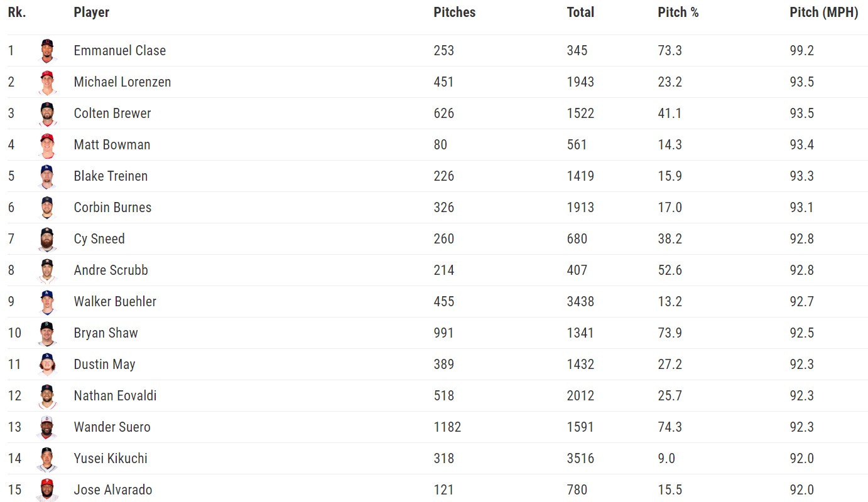Click Wander Suero's headshot image
This screenshot has height=502, width=868.
click(x=47, y=427)
